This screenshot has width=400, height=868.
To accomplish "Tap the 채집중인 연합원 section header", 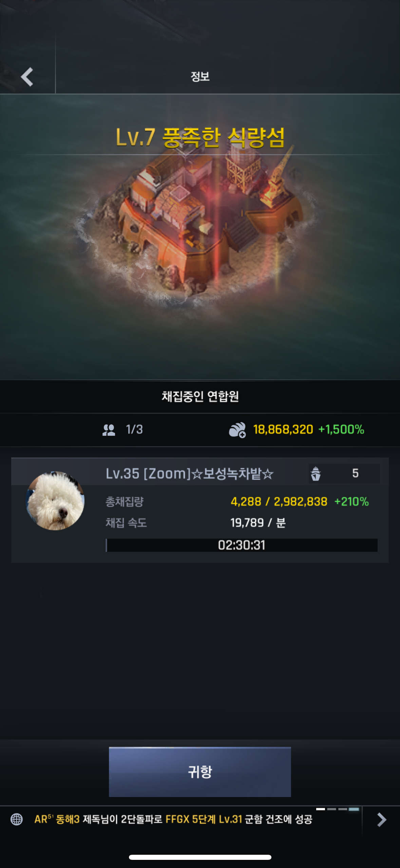I will click(200, 396).
